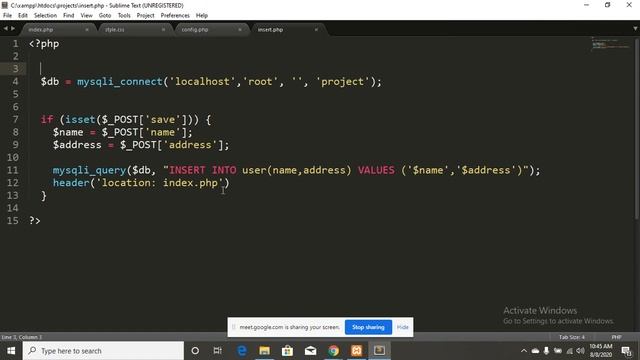Click on mysqli_connect function name
The image size is (640, 360).
point(120,82)
